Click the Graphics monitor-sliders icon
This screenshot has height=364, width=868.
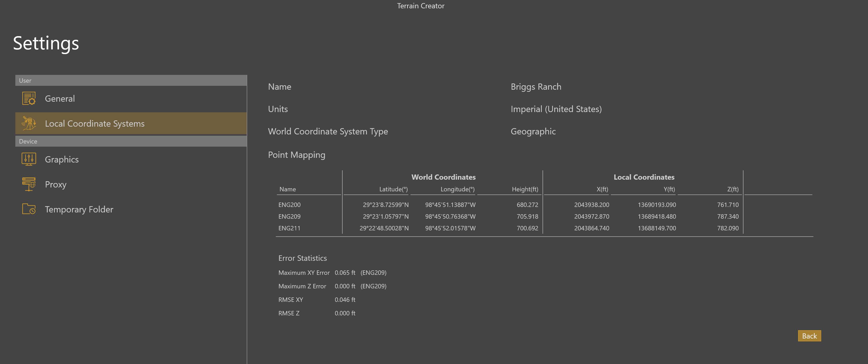tap(29, 159)
